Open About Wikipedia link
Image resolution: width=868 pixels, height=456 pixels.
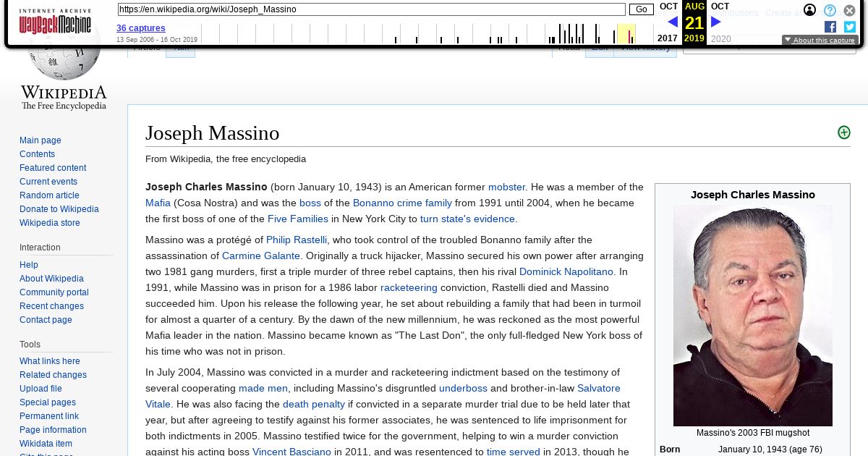51,279
